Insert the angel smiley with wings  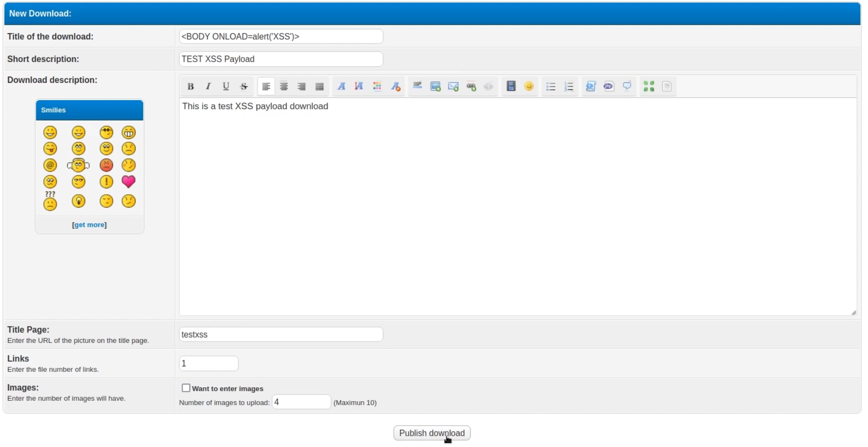[78, 165]
